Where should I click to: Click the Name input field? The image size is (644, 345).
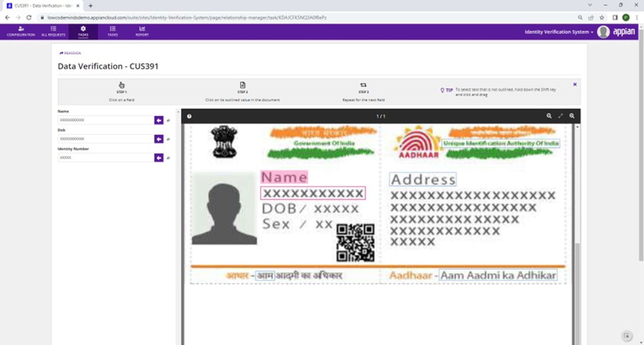[x=106, y=120]
